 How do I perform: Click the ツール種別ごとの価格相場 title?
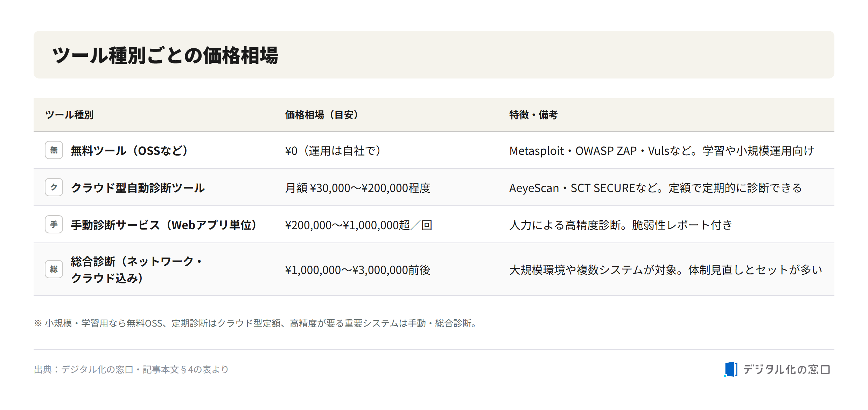click(165, 55)
